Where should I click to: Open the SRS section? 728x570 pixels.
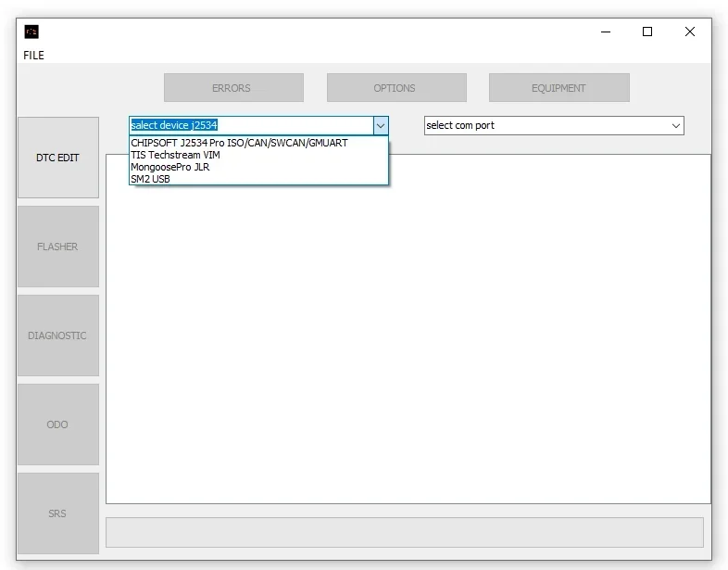pyautogui.click(x=58, y=513)
